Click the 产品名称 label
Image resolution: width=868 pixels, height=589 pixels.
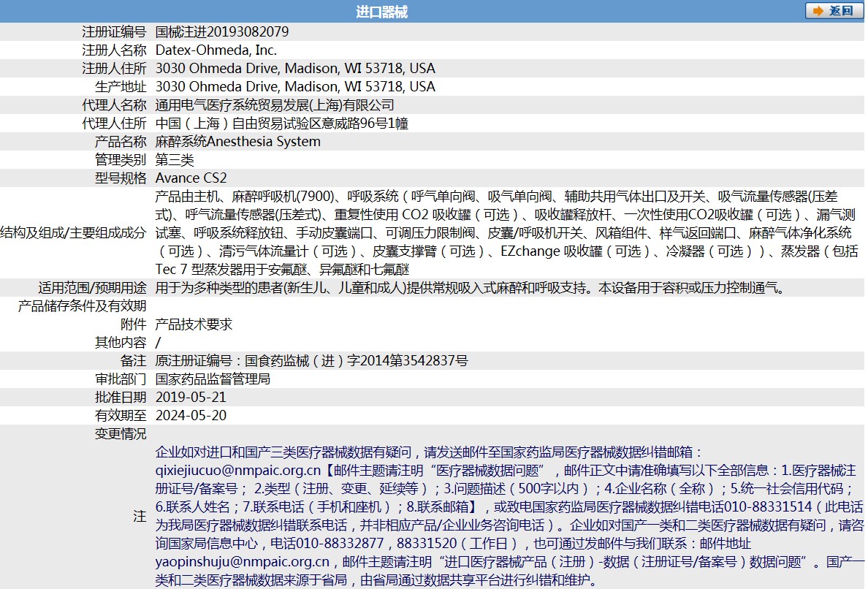(121, 141)
